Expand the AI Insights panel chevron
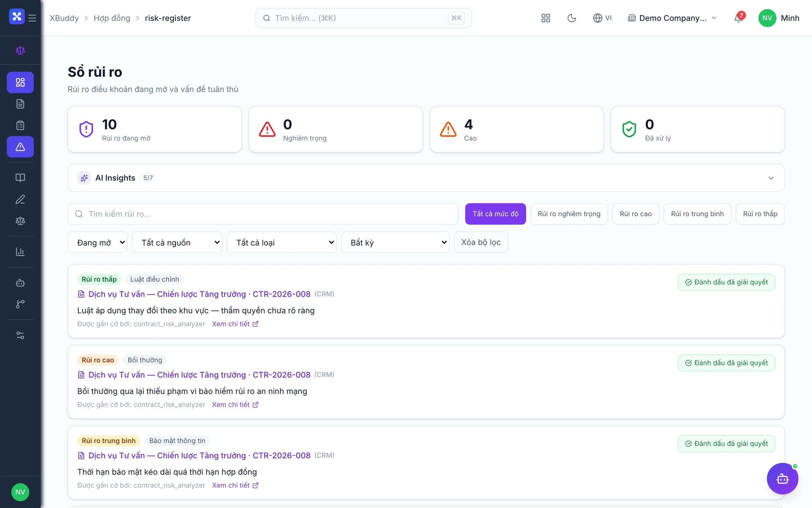The width and height of the screenshot is (812, 508). [771, 178]
